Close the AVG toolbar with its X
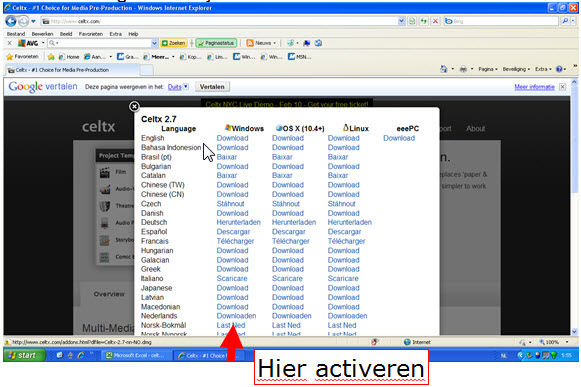Viewport: 581px width, 387px height. coord(10,43)
